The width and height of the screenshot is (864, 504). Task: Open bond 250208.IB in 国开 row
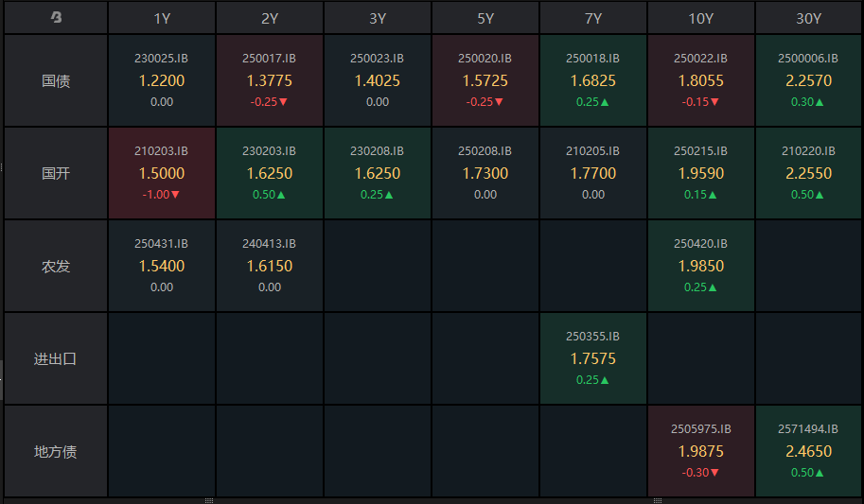click(x=485, y=151)
